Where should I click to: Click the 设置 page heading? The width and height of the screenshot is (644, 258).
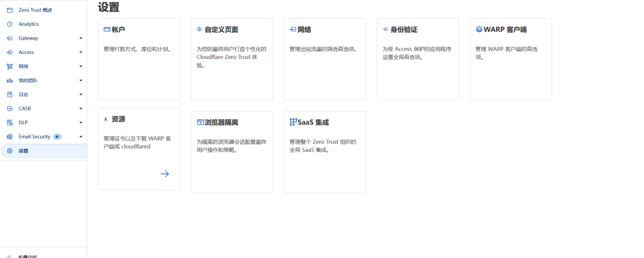tap(109, 7)
